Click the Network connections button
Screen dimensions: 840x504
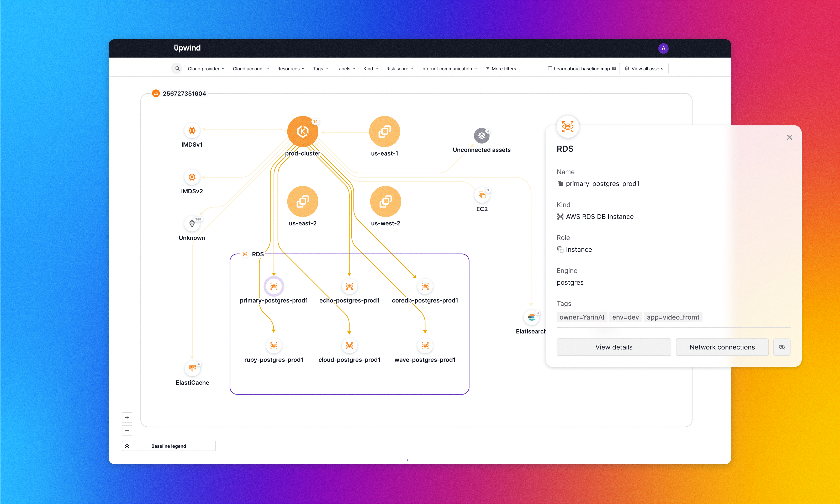click(722, 347)
